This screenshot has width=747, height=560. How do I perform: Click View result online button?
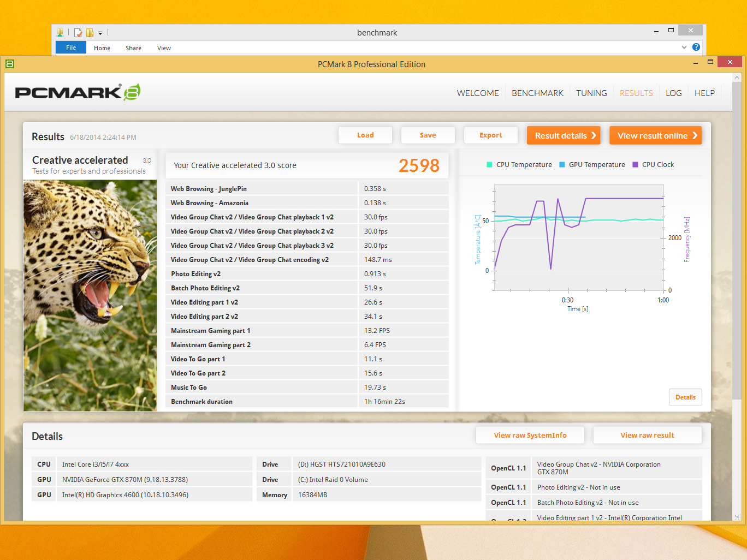pyautogui.click(x=655, y=135)
